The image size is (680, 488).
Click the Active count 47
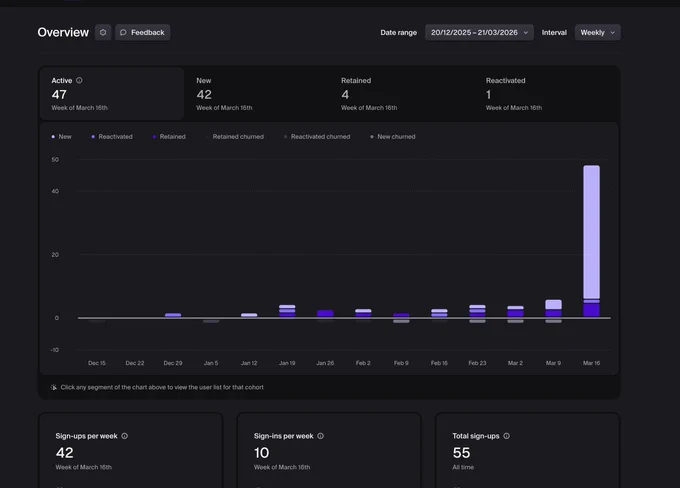click(59, 95)
